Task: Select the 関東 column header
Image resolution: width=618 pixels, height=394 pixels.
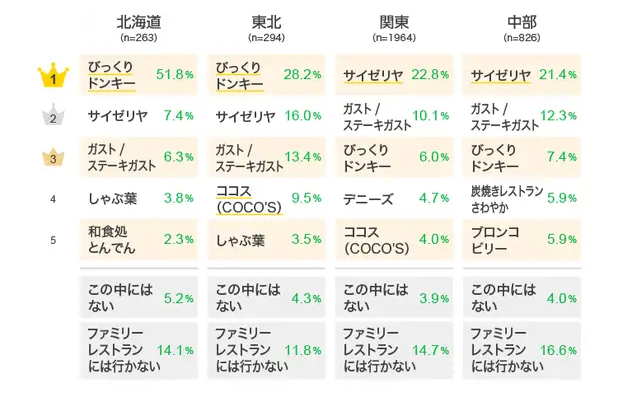Action: 394,28
